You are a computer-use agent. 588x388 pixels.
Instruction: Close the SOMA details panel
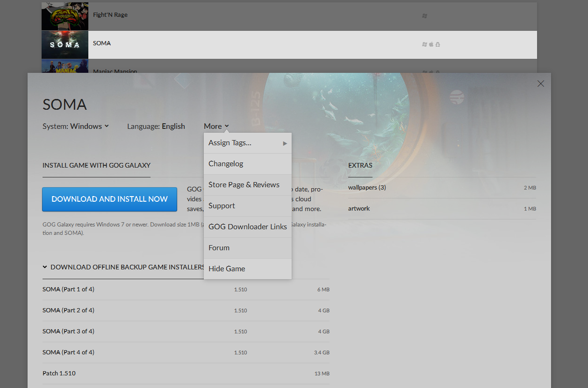point(541,84)
